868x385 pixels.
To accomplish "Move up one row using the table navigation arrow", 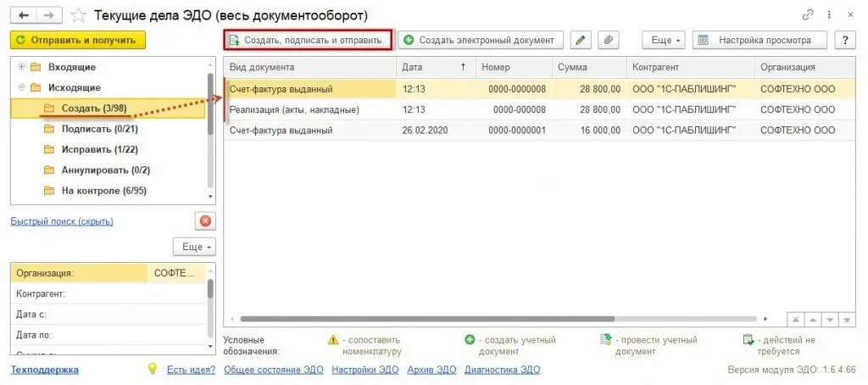I will tap(812, 320).
